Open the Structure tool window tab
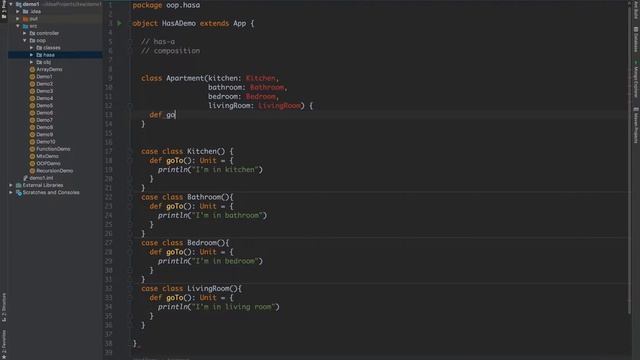 pyautogui.click(x=4, y=307)
